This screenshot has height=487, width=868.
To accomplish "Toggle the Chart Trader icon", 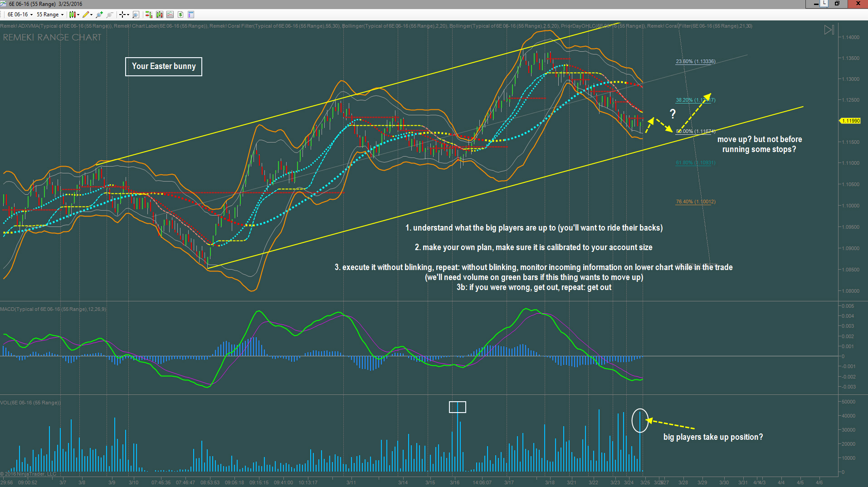I will (149, 15).
